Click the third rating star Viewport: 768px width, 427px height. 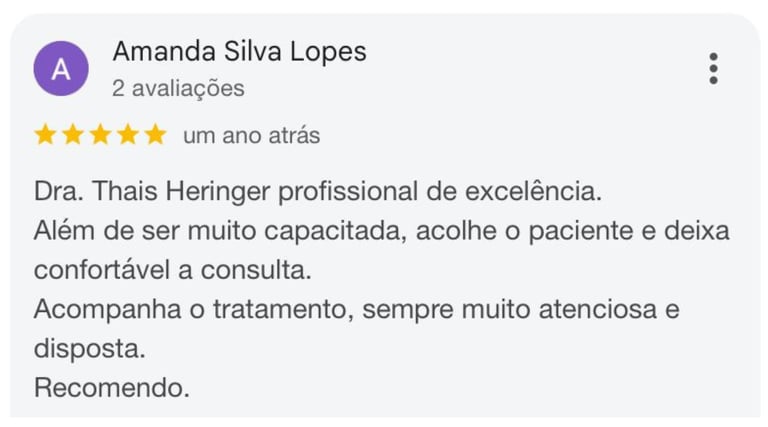[100, 136]
